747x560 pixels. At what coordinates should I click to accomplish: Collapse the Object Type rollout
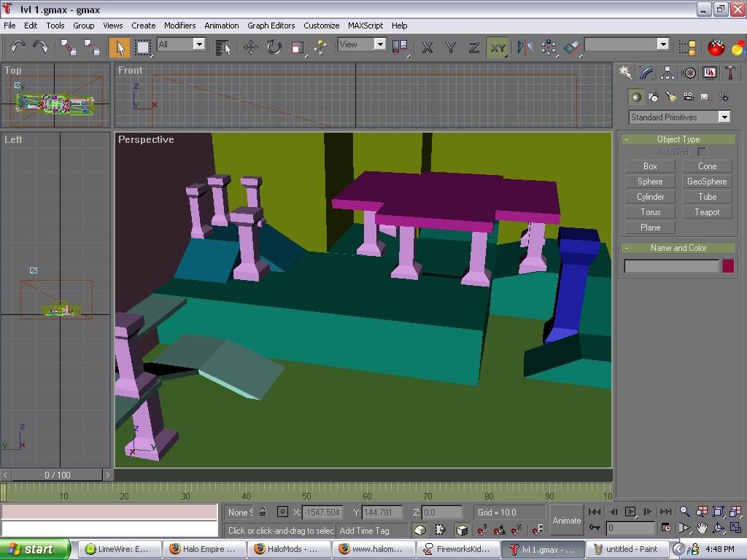pyautogui.click(x=678, y=139)
